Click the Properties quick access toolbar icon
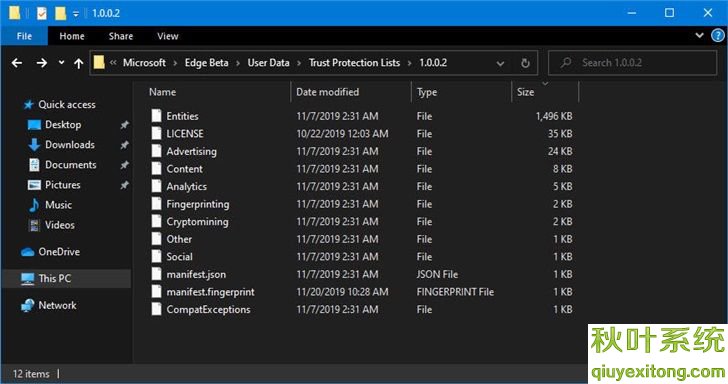728x384 pixels. (x=41, y=13)
